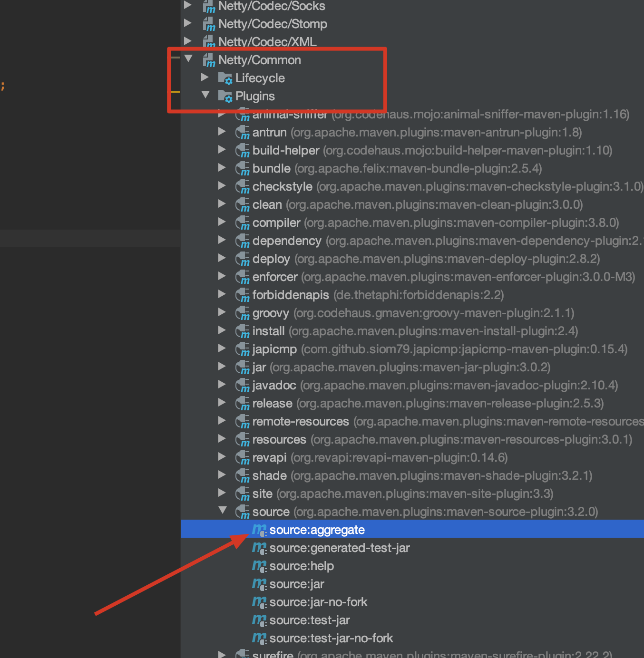
Task: Select the shade plugin row text
Action: coord(422,475)
